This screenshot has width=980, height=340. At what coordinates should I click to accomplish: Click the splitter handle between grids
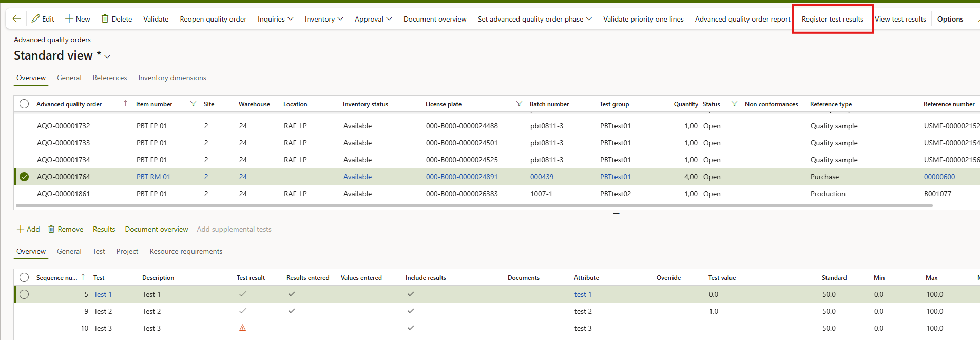[x=616, y=213]
